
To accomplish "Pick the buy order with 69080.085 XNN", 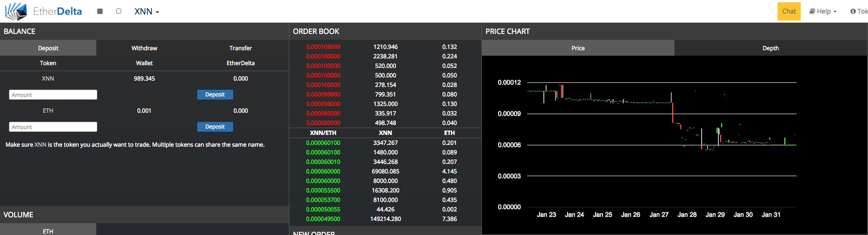I will (x=385, y=171).
